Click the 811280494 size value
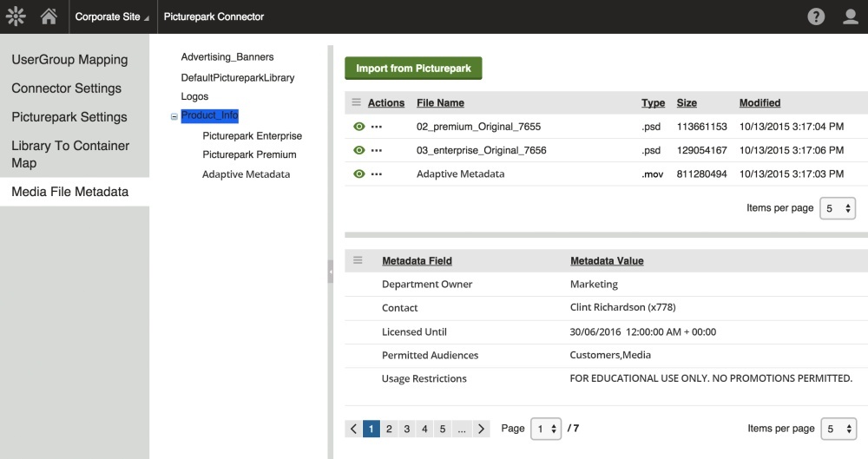This screenshot has height=459, width=868. tap(701, 174)
